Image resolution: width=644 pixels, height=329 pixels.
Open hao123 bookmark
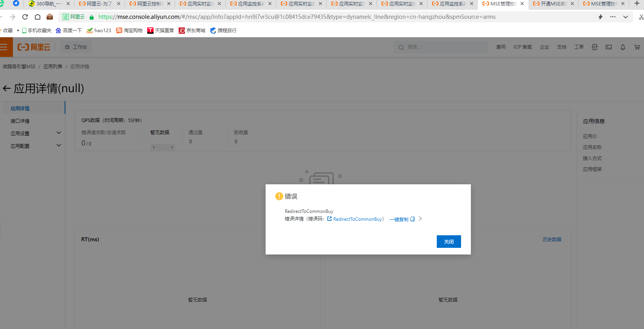click(x=99, y=31)
